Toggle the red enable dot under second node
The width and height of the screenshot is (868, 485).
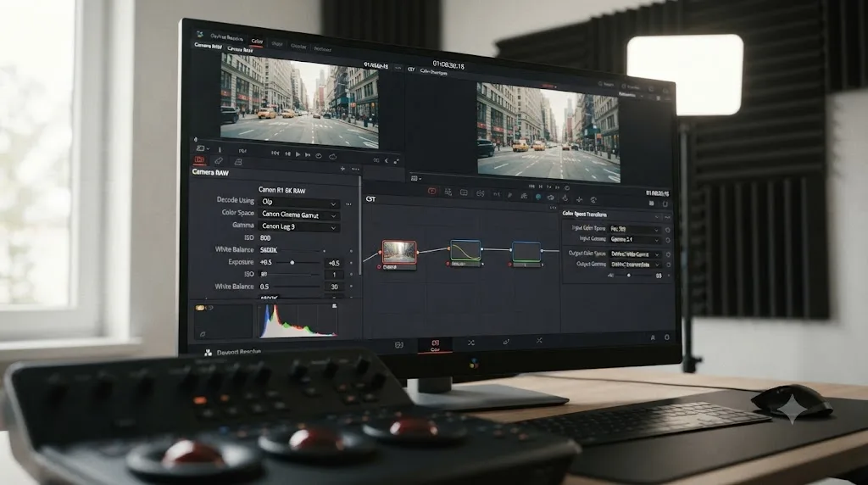[x=448, y=264]
